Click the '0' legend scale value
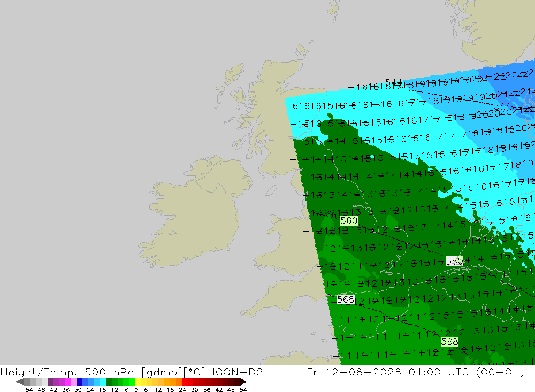The width and height of the screenshot is (535, 392). pyautogui.click(x=136, y=390)
